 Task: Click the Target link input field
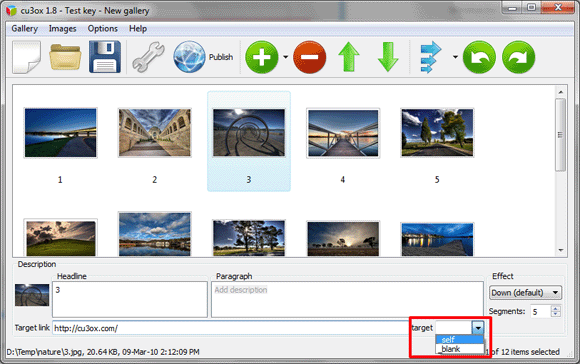[231, 328]
